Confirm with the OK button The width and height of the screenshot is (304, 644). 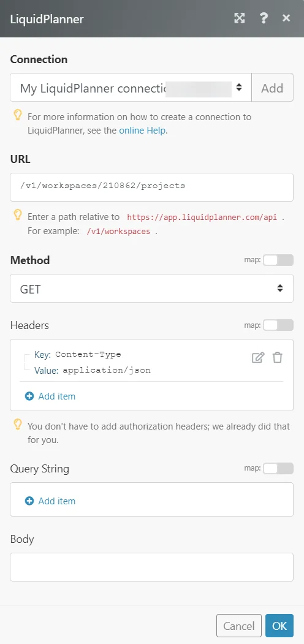[x=279, y=626]
